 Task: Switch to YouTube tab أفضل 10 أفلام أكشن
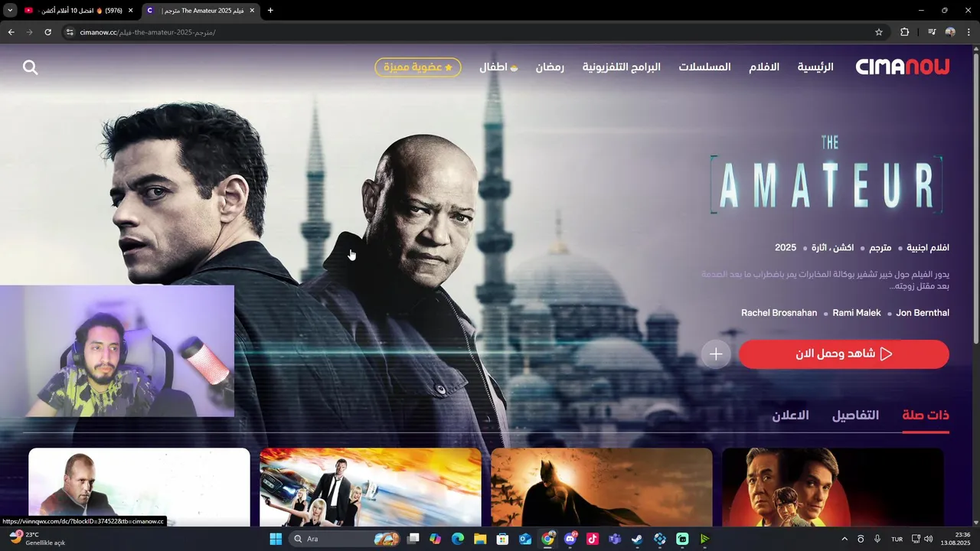[x=80, y=11]
